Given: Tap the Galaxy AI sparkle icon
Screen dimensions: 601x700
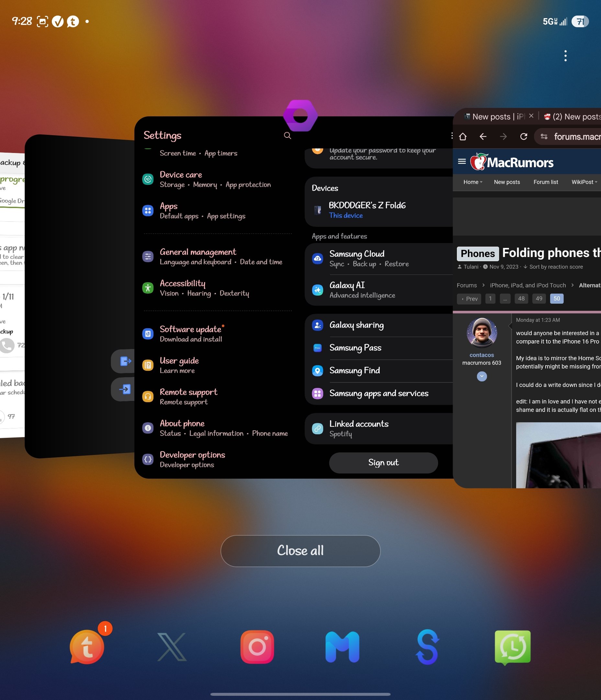Looking at the screenshot, I should [x=317, y=290].
